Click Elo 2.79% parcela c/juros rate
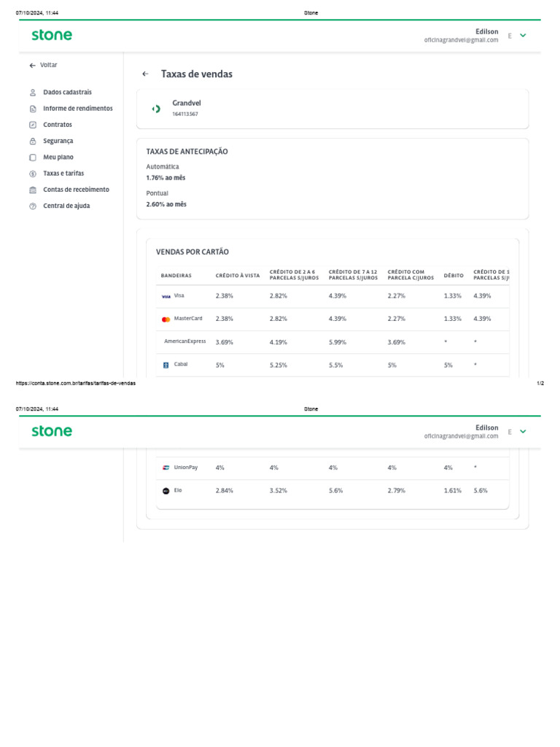The width and height of the screenshot is (560, 747). [x=396, y=490]
